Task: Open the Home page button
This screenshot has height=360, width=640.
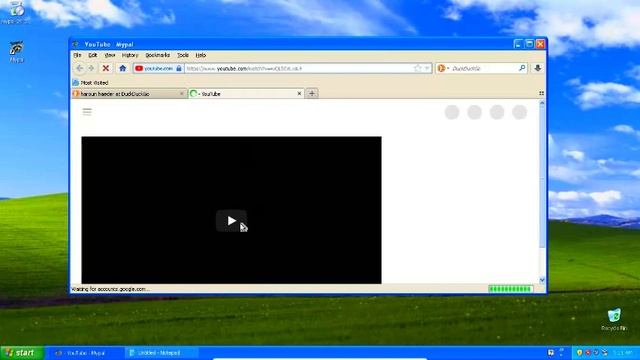Action: tap(122, 69)
